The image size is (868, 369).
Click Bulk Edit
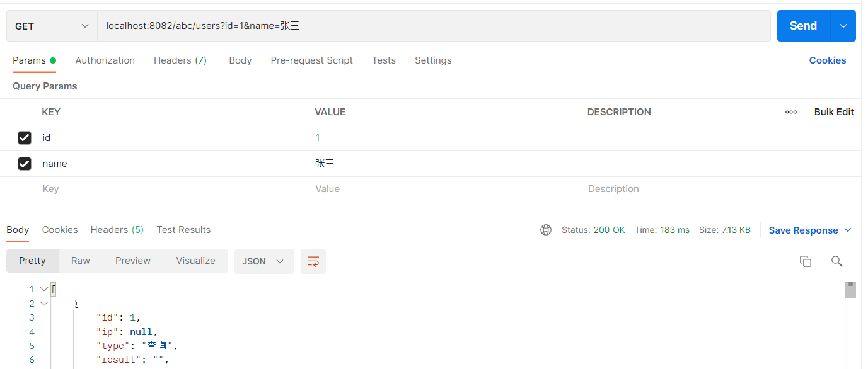pos(834,112)
